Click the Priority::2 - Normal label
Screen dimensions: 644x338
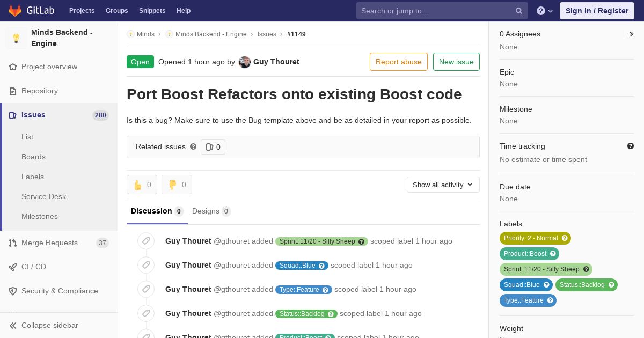point(531,238)
